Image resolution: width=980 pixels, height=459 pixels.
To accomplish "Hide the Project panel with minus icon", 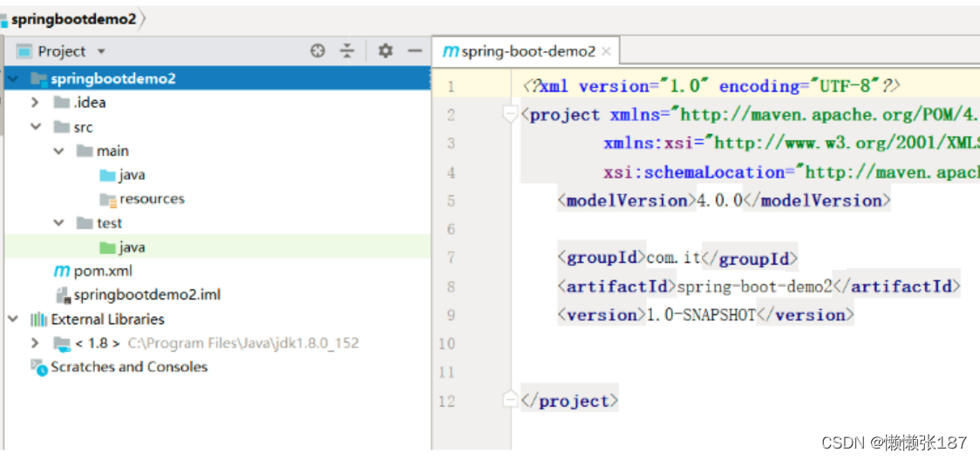I will tap(415, 51).
